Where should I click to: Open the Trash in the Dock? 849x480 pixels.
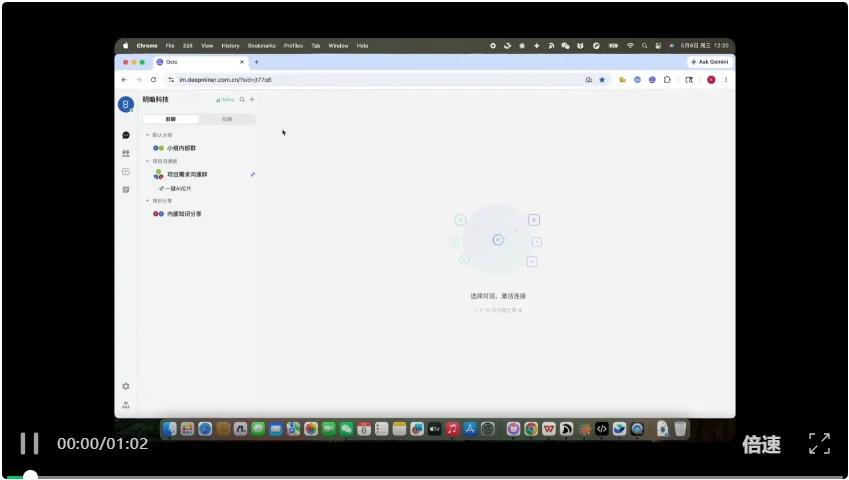tap(680, 429)
